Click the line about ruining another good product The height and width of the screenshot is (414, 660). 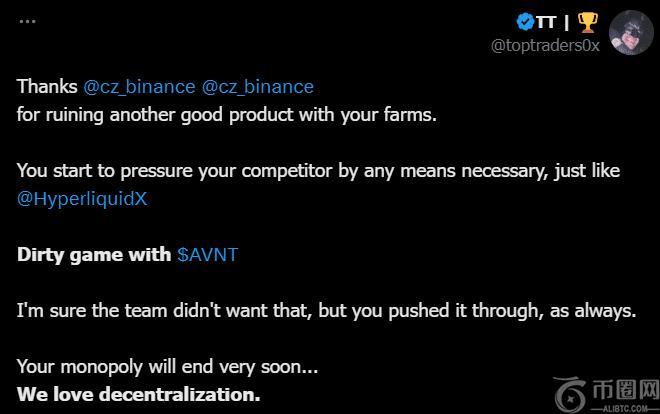click(x=227, y=114)
